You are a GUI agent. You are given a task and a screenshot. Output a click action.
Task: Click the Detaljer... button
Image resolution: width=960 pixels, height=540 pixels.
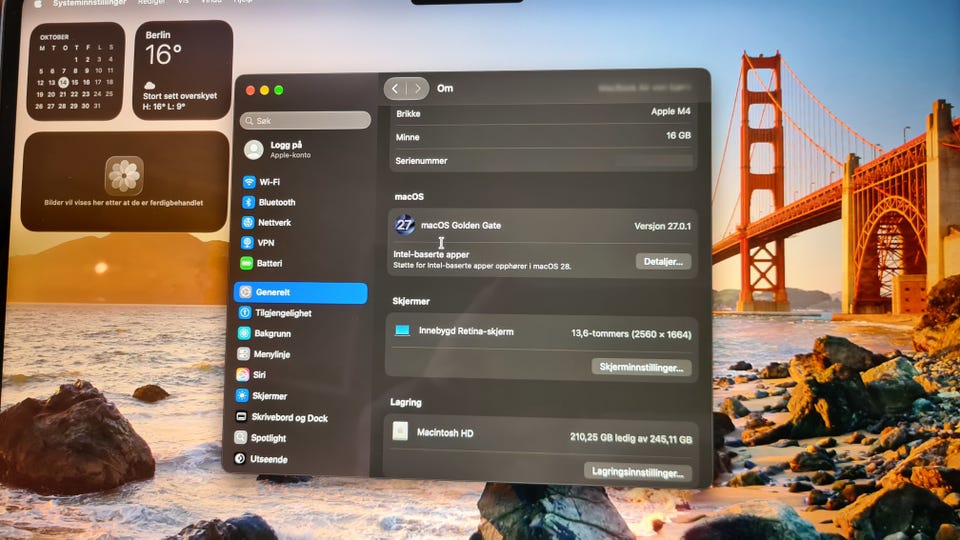[663, 261]
